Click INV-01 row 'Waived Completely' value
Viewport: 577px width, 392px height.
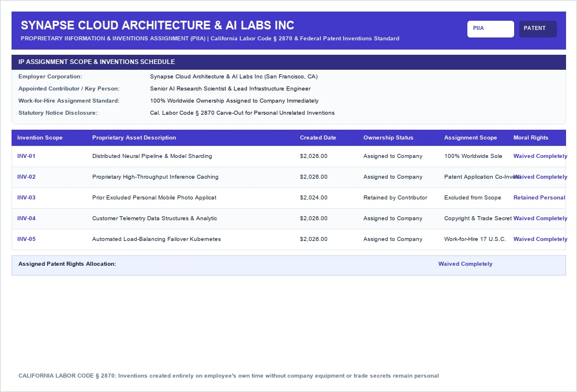click(x=540, y=156)
